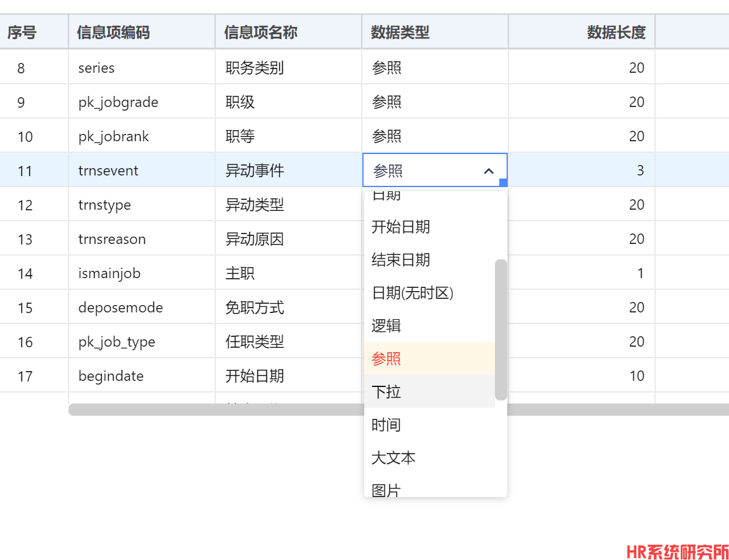The width and height of the screenshot is (729, 560).
Task: Choose 时间 data type option
Action: tap(386, 424)
